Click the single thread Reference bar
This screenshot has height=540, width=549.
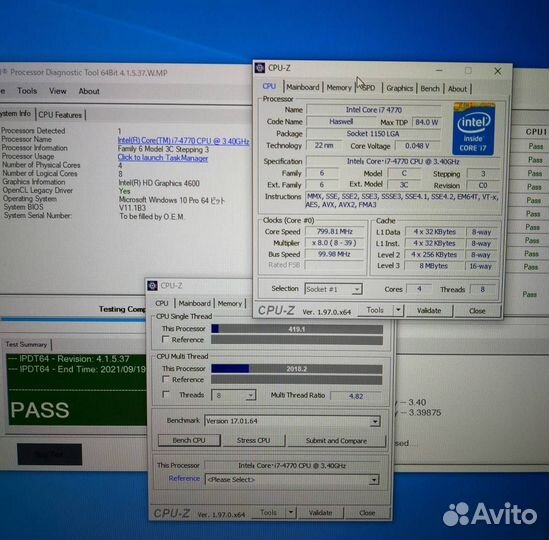point(297,340)
